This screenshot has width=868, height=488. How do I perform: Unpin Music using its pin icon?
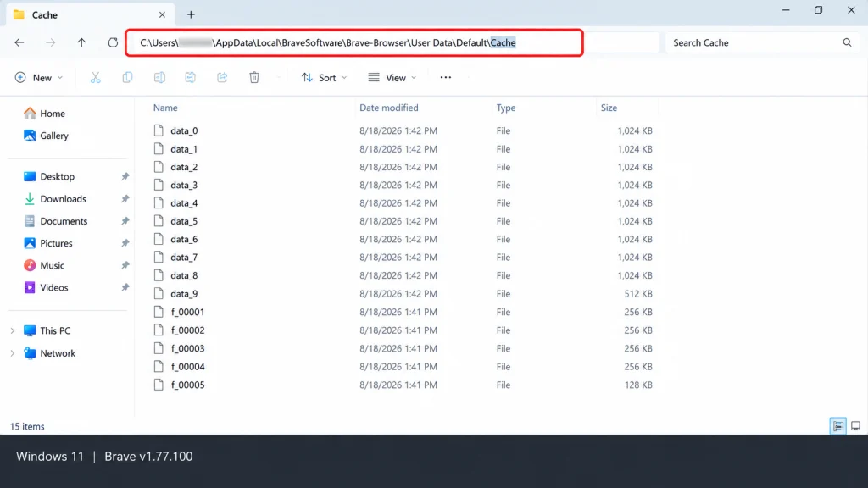point(125,265)
